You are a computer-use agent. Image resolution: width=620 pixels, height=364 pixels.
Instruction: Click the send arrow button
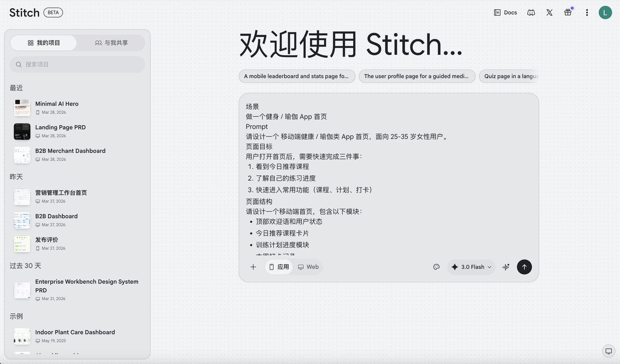[524, 267]
